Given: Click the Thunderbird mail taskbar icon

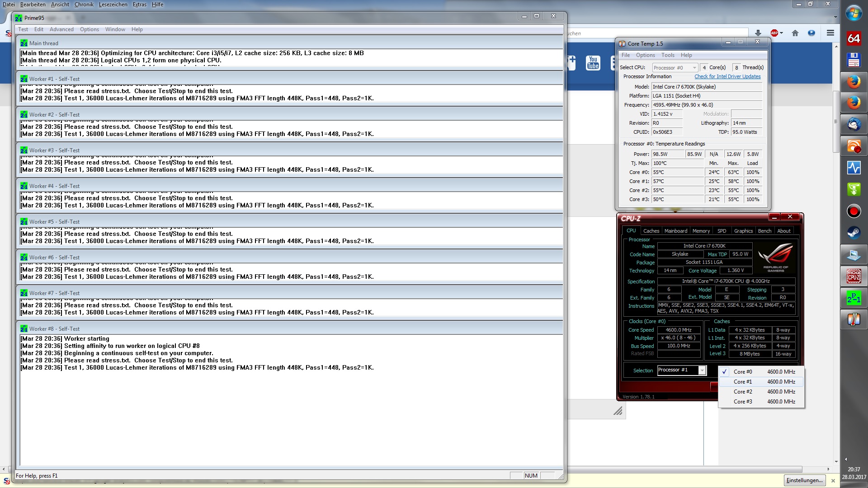Looking at the screenshot, I should point(854,124).
